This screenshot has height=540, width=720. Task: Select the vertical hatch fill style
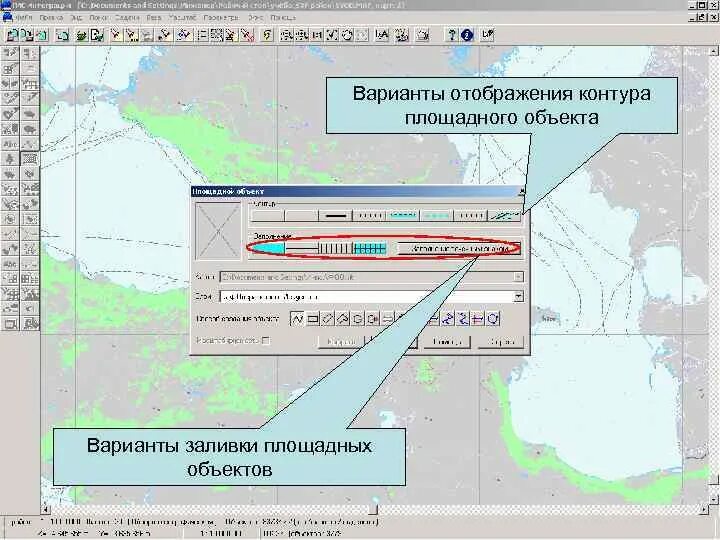tap(336, 248)
